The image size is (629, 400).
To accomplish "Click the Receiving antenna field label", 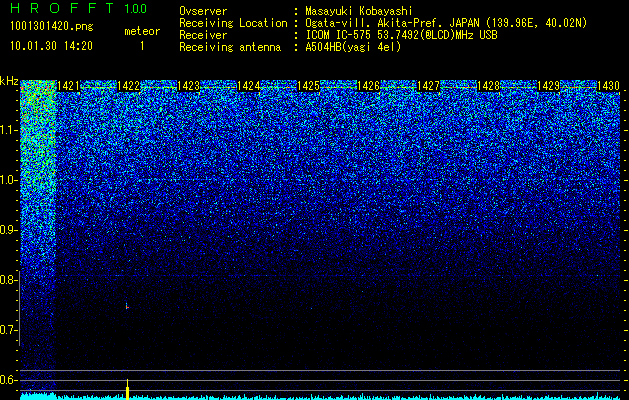I will click(x=230, y=47).
